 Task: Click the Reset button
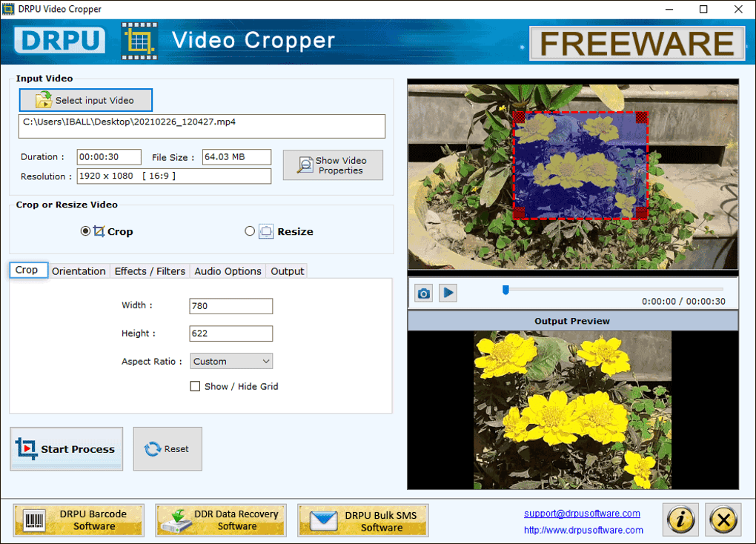click(168, 449)
